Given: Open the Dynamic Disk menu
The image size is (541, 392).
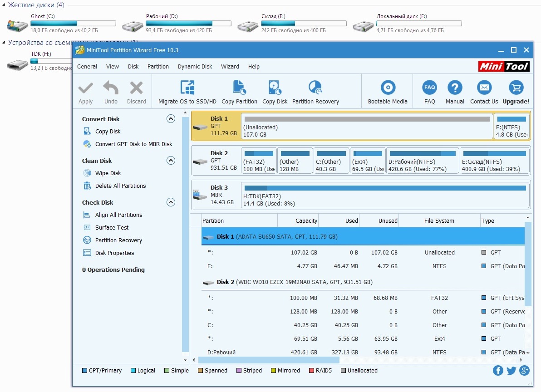Looking at the screenshot, I should click(x=195, y=67).
